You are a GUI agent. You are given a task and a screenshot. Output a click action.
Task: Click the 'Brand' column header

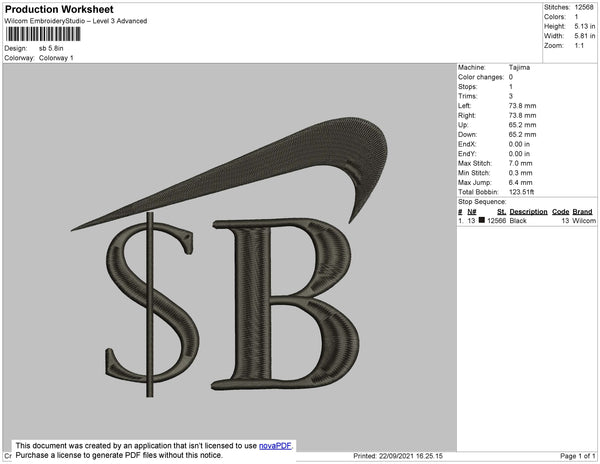pos(582,212)
